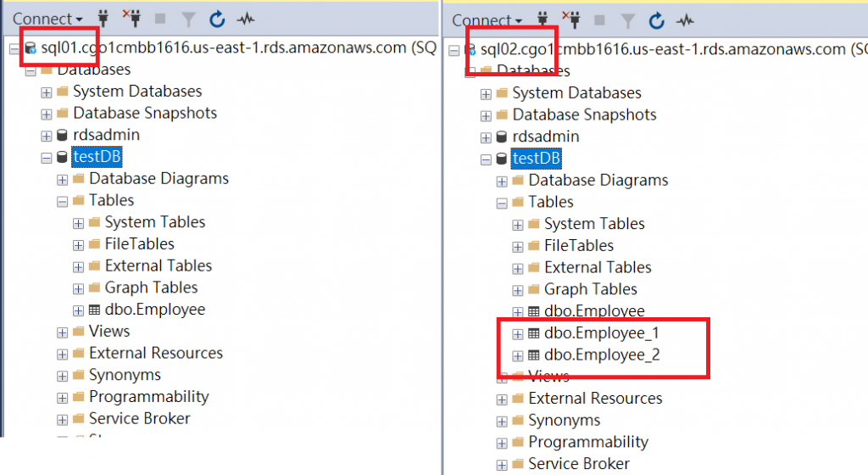This screenshot has height=475, width=868.
Task: Expand Views folder under sql01 testDB
Action: (63, 332)
